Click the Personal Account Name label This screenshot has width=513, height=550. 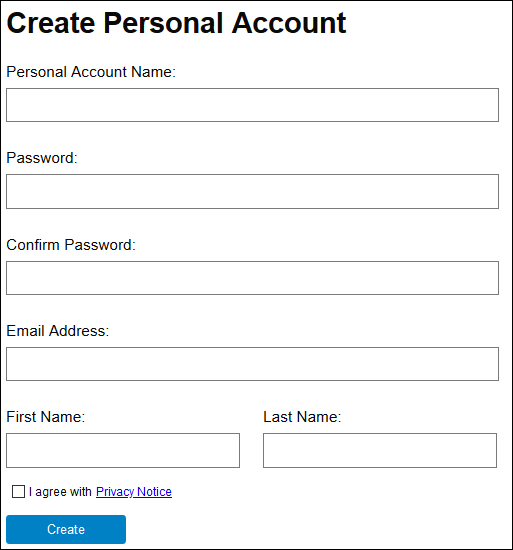tap(91, 72)
